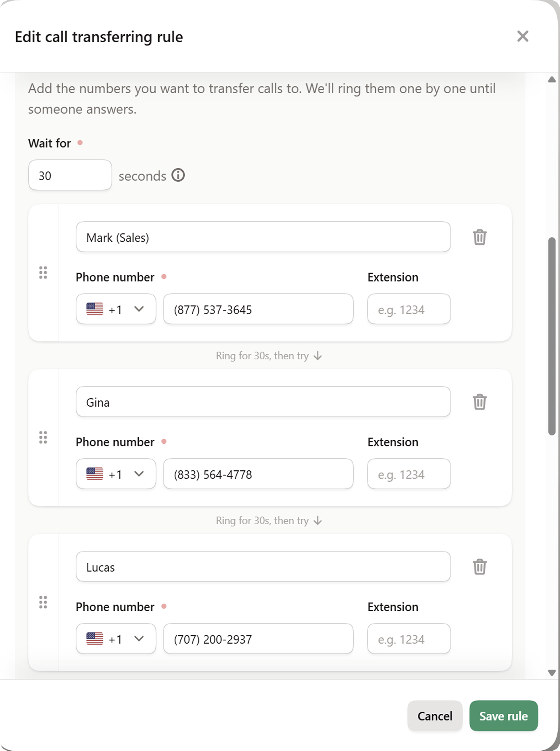The width and height of the screenshot is (560, 751).
Task: Click the Ring for 30s down arrow
Action: pyautogui.click(x=317, y=355)
